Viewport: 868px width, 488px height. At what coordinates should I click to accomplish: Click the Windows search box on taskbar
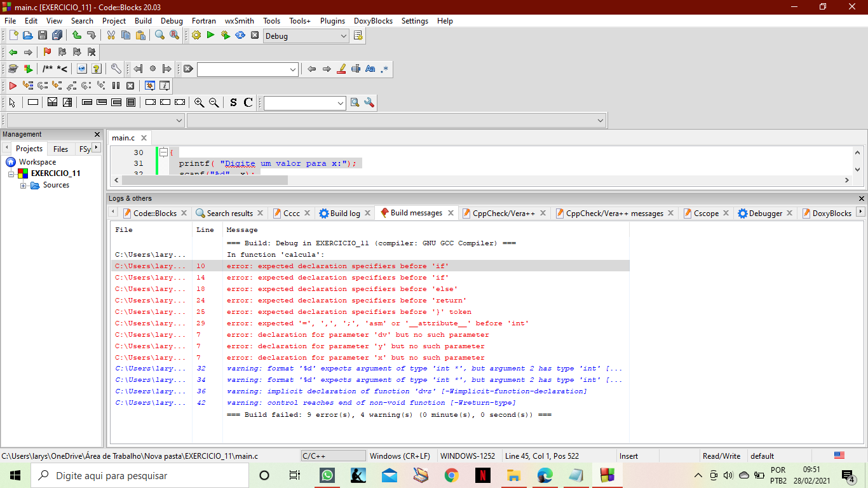click(x=140, y=475)
